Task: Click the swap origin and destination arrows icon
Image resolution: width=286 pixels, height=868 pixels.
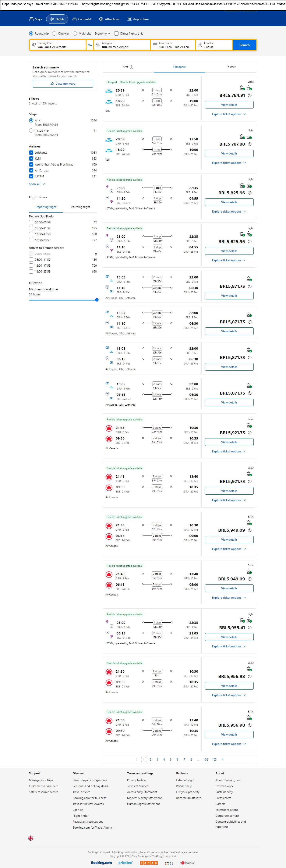Action: [x=90, y=45]
